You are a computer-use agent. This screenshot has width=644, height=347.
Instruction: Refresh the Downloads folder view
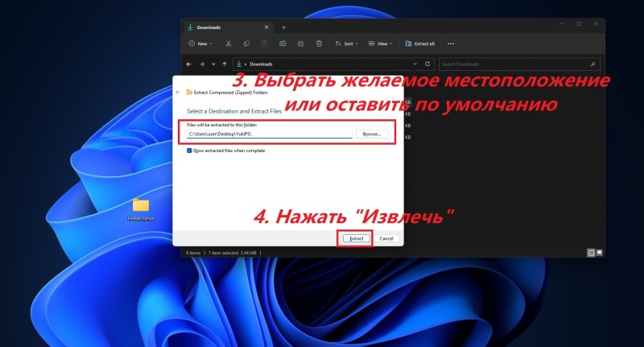point(427,64)
